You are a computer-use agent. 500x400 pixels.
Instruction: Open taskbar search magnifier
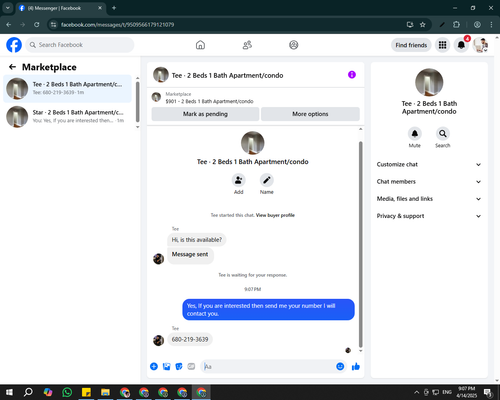pos(28,392)
